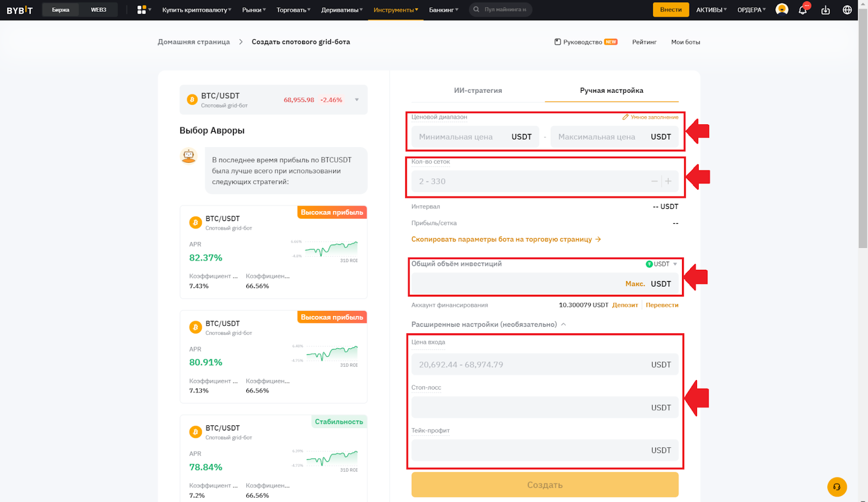Image resolution: width=868 pixels, height=502 pixels.
Task: Open the Bybit apps grid icon
Action: [x=142, y=9]
